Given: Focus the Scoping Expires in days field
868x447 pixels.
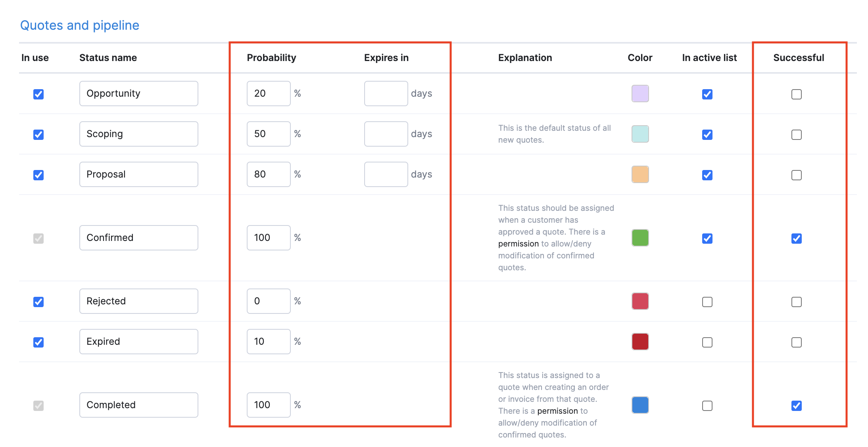Looking at the screenshot, I should click(x=386, y=134).
